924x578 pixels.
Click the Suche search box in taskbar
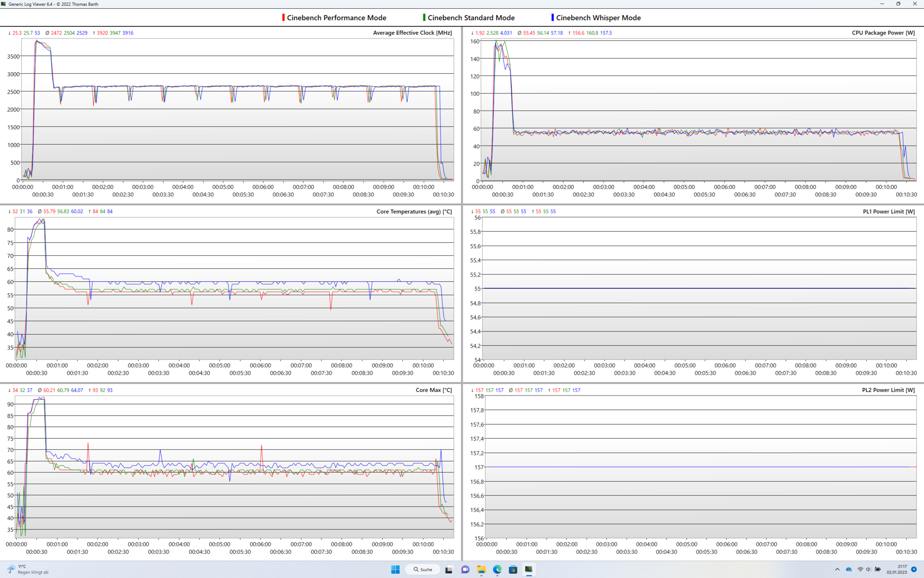coord(423,569)
